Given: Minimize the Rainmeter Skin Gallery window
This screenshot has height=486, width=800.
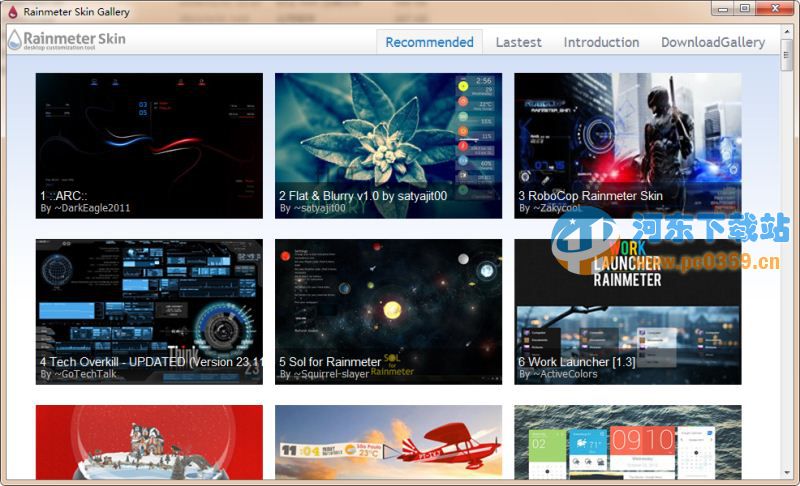Looking at the screenshot, I should [723, 9].
